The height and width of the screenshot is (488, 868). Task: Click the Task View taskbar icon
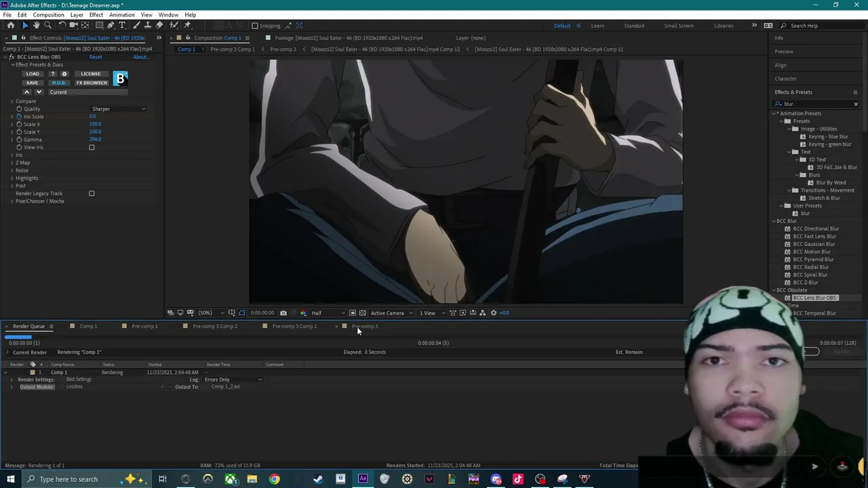point(163,479)
